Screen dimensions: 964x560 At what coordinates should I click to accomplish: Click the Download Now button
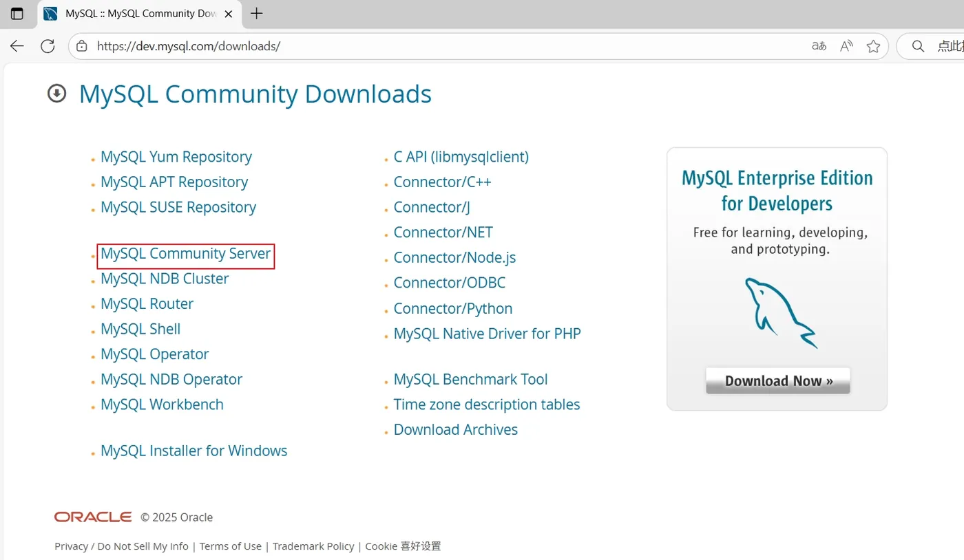point(778,380)
